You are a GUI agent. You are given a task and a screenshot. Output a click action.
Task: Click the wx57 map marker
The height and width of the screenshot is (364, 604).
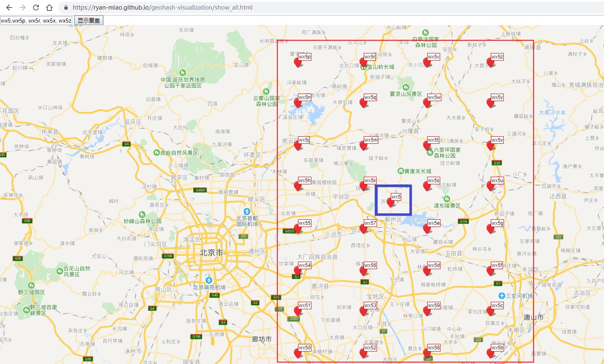click(364, 229)
